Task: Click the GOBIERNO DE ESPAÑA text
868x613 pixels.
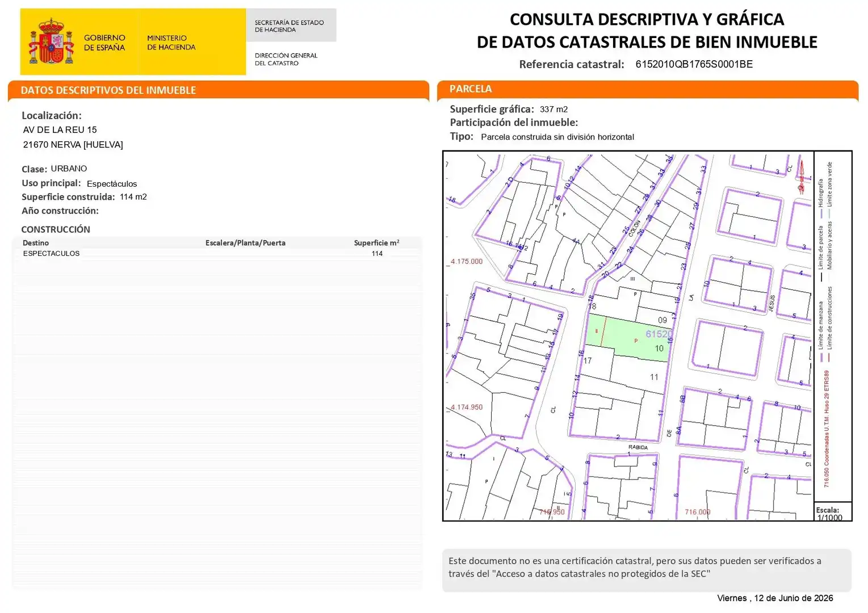Action: pyautogui.click(x=104, y=43)
